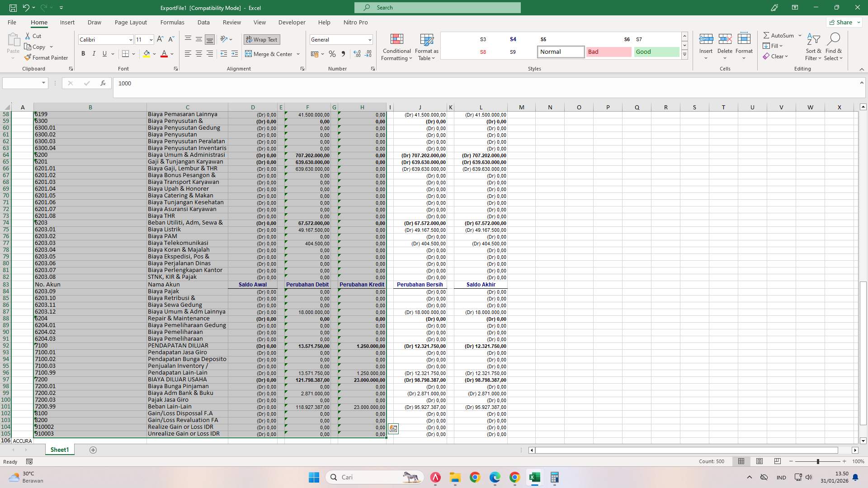Image resolution: width=868 pixels, height=488 pixels.
Task: Toggle underline formatting
Action: (x=104, y=54)
